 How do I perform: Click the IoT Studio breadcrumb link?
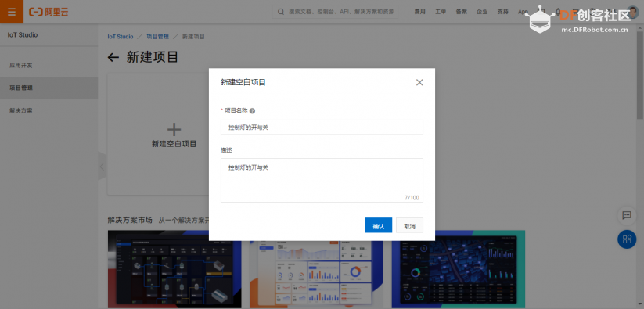121,37
